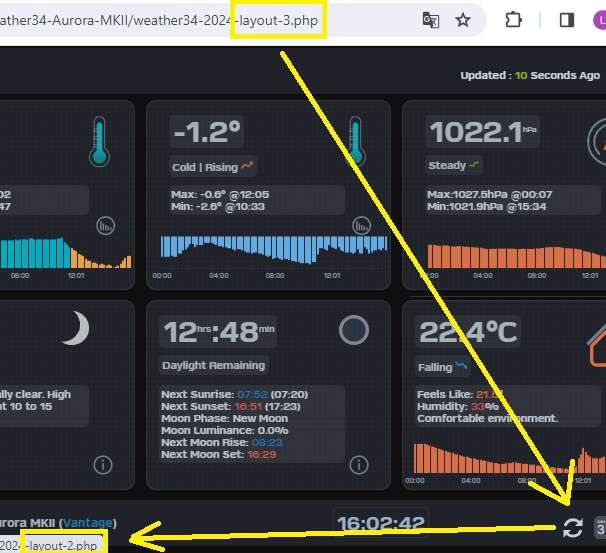606x553 pixels.
Task: Click the Steady pressure label
Action: pyautogui.click(x=447, y=165)
